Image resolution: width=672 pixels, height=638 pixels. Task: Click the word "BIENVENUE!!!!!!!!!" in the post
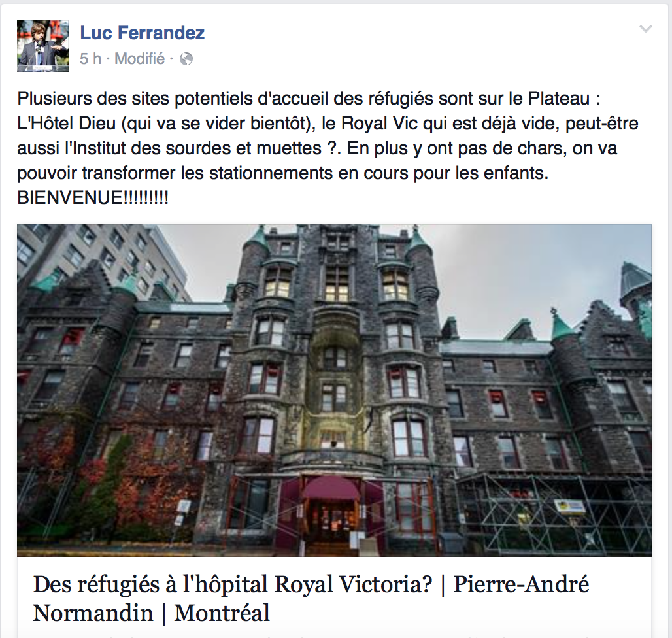(93, 198)
